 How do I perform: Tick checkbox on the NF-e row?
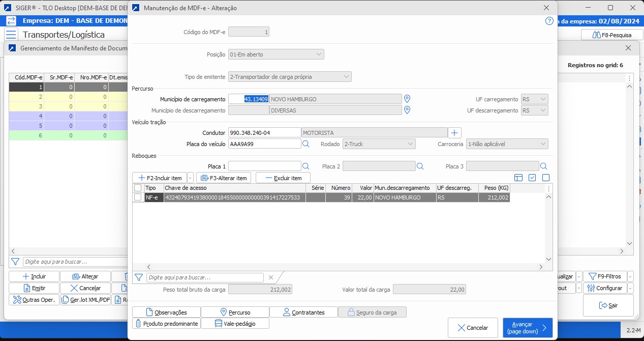point(138,197)
